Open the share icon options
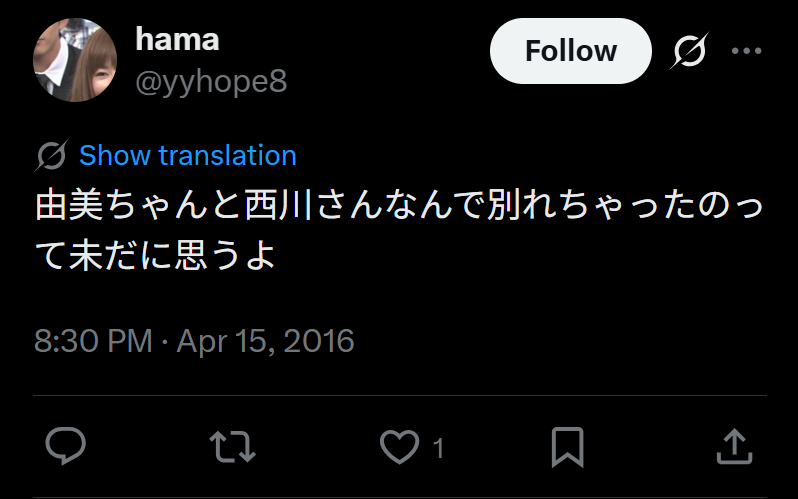This screenshot has width=798, height=499. coord(734,446)
